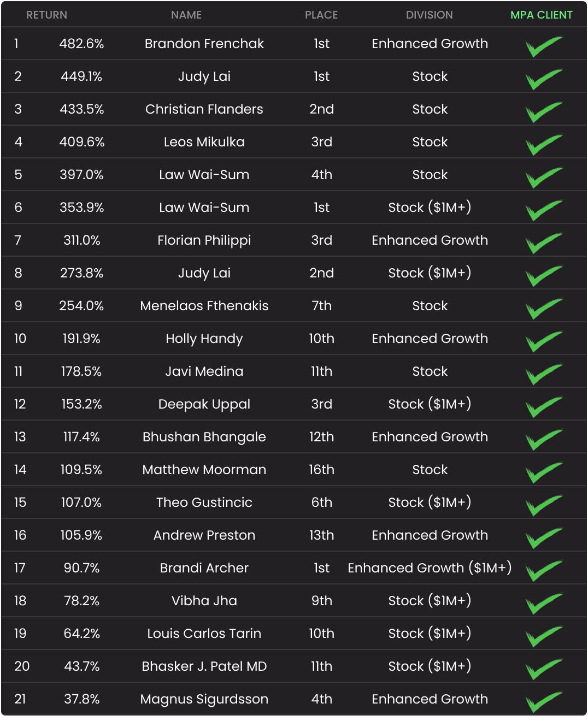The width and height of the screenshot is (588, 721).
Task: Click the checkmark for Magnus Sigurdsson
Action: (x=543, y=702)
